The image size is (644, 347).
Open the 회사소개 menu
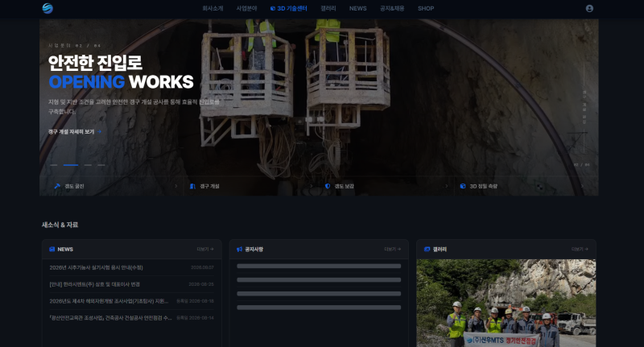point(213,8)
